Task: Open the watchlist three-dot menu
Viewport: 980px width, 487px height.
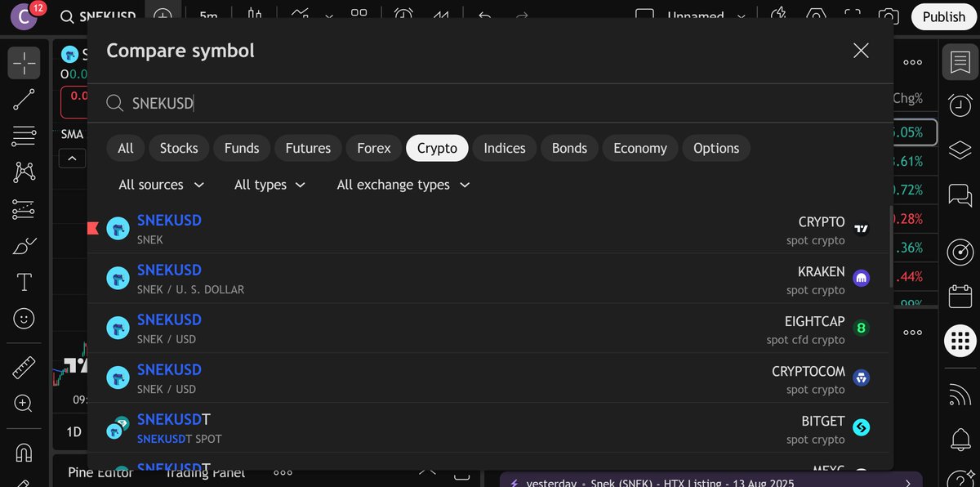Action: 912,62
